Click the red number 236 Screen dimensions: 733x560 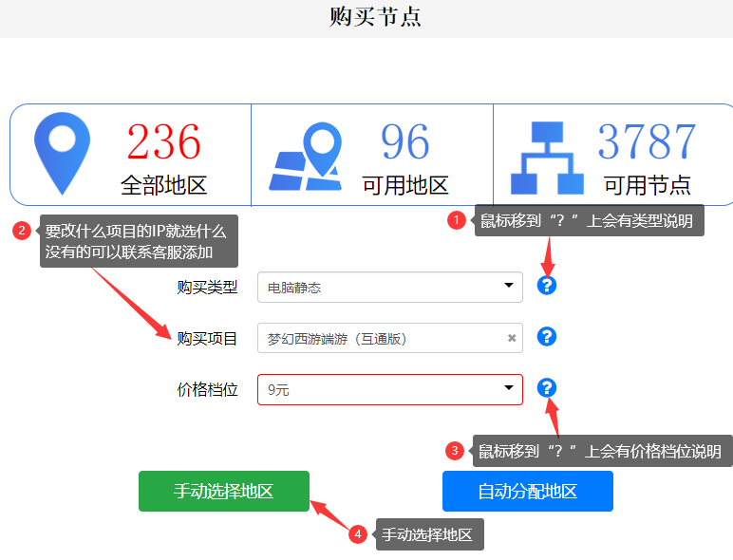[164, 140]
